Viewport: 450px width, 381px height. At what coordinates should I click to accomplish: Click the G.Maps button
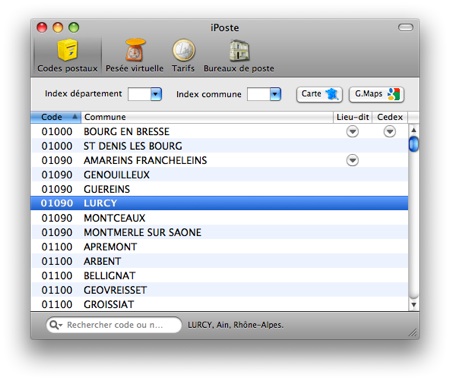376,94
